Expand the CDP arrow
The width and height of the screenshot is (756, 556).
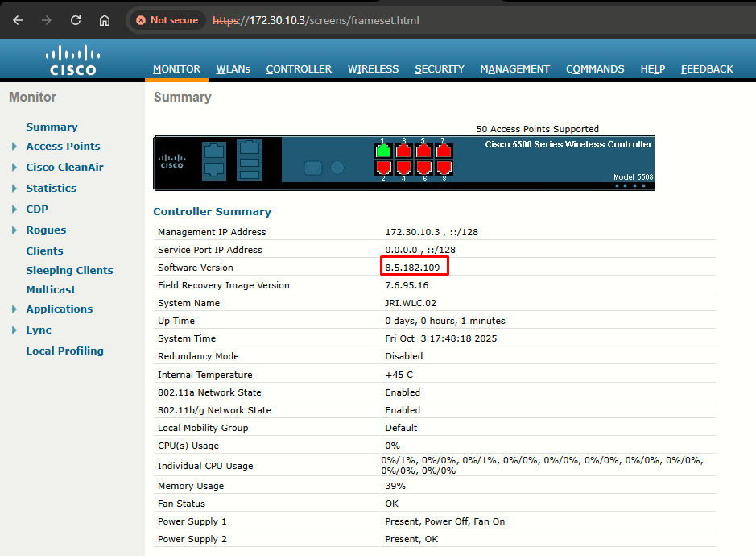coord(14,209)
